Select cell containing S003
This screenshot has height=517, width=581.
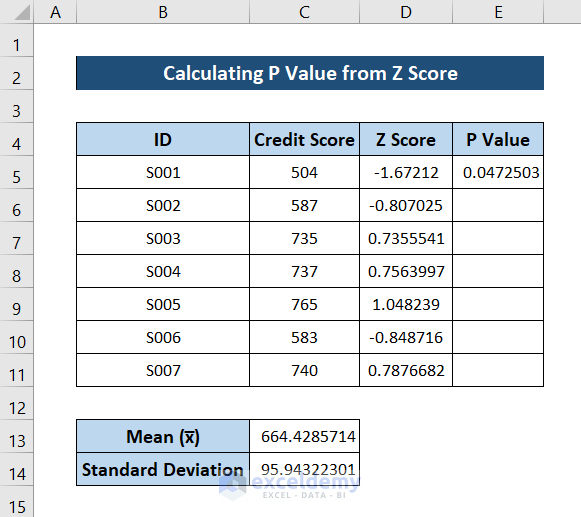tap(163, 238)
